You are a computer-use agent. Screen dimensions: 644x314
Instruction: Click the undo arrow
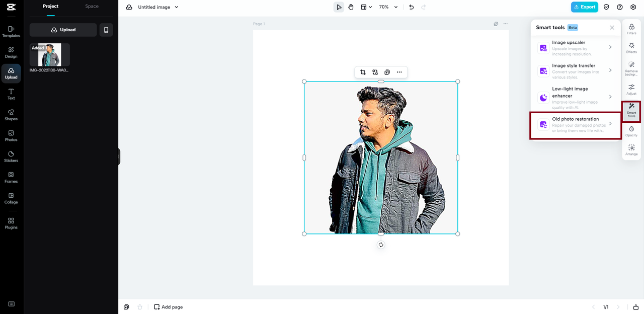412,7
